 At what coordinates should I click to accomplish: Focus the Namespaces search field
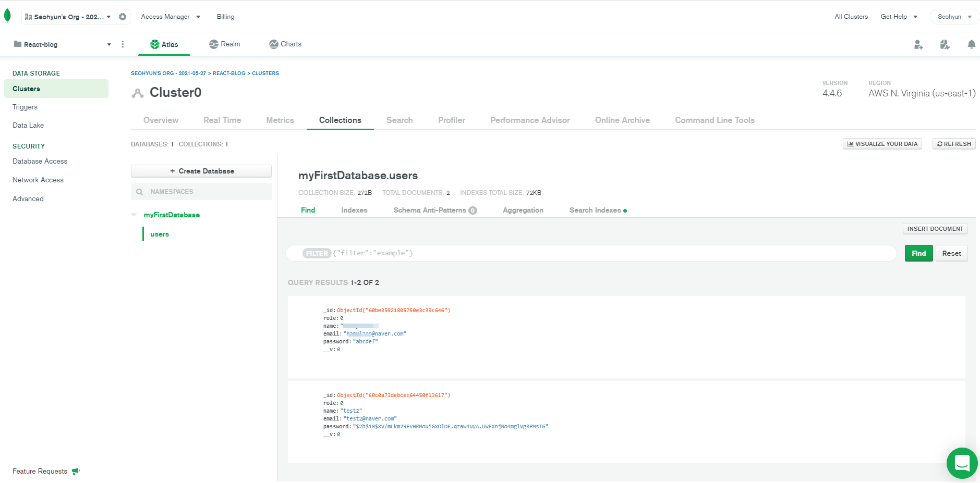coord(201,192)
